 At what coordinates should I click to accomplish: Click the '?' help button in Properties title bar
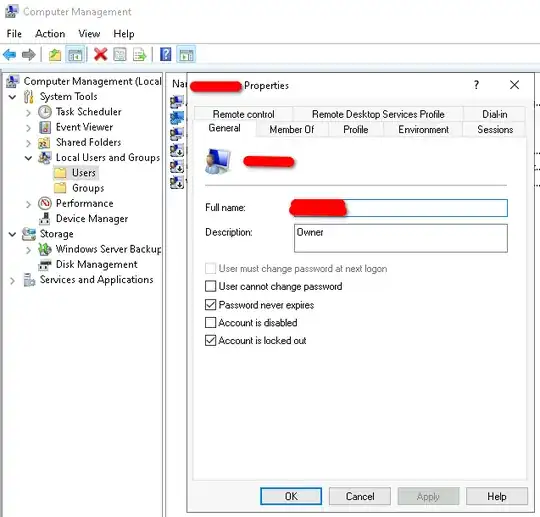pyautogui.click(x=476, y=85)
